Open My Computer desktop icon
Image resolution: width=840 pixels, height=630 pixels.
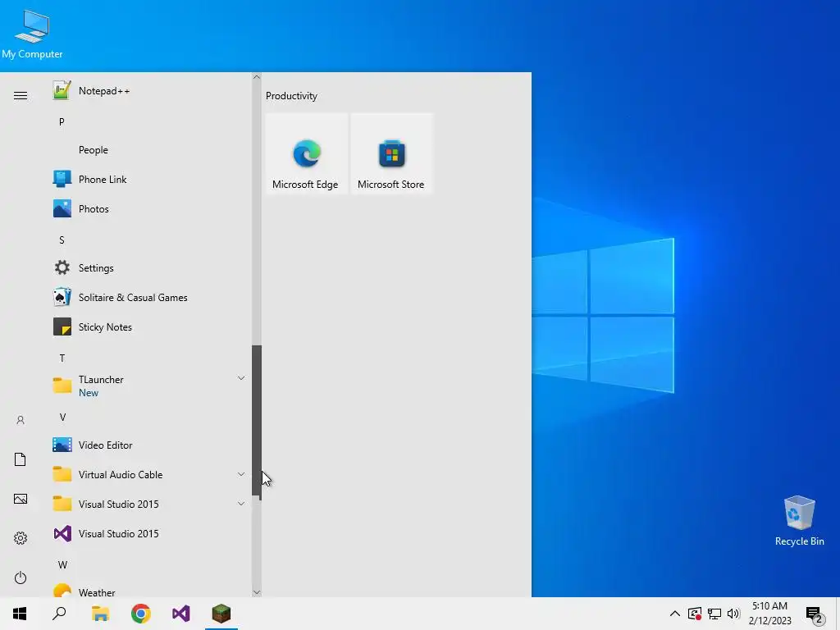pyautogui.click(x=32, y=34)
